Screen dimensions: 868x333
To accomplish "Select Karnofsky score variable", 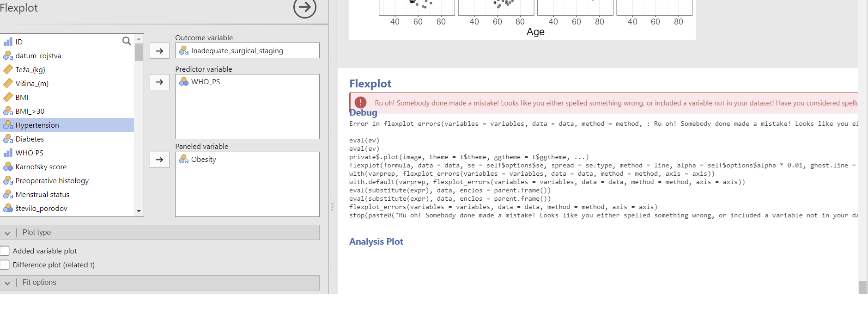I will [41, 166].
